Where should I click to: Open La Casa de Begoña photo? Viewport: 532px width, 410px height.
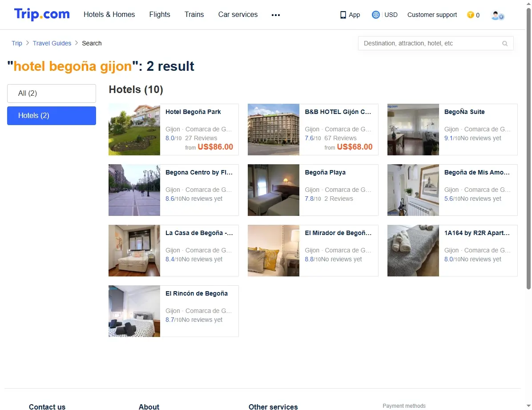[134, 251]
